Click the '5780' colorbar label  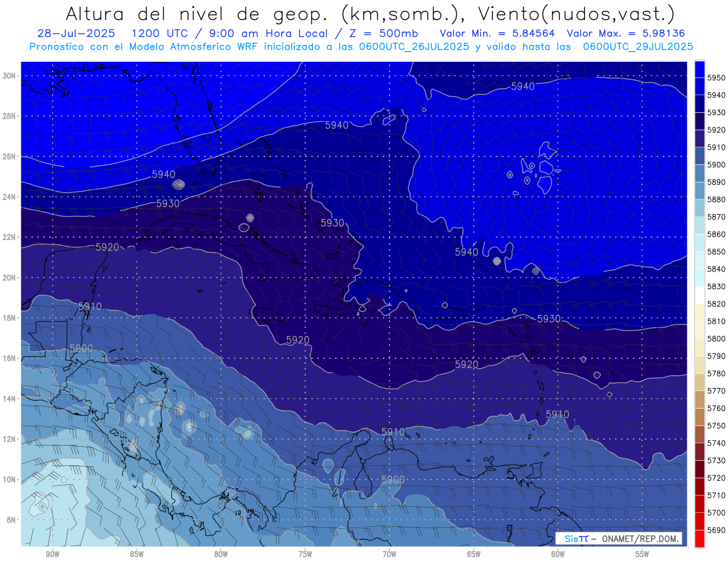click(x=716, y=373)
